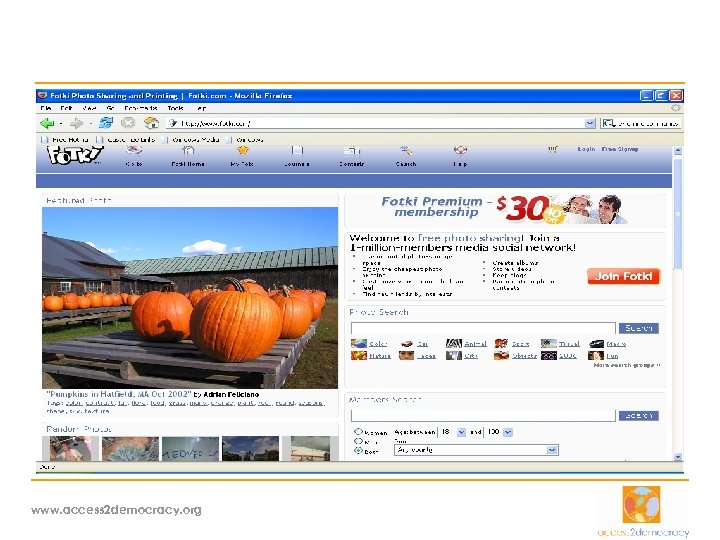Viewport: 720px width, 540px height.
Task: Open the featured pumpkins photo
Action: click(190, 298)
